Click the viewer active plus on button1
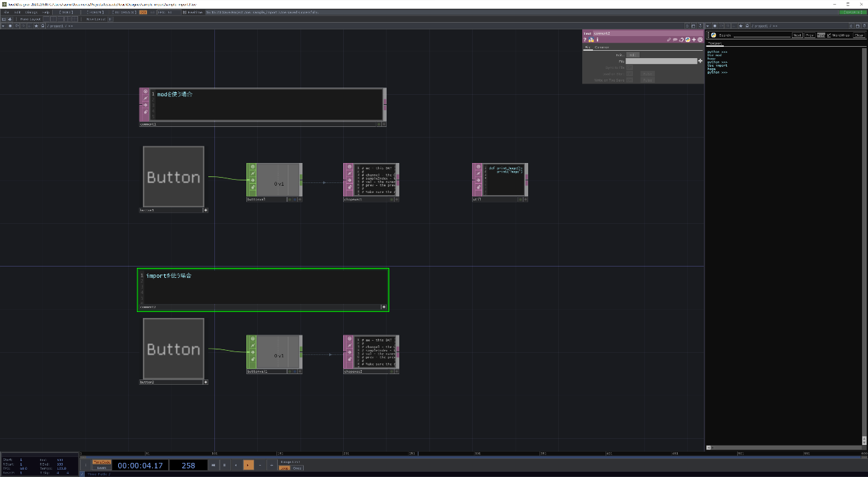The image size is (868, 477). (x=206, y=210)
